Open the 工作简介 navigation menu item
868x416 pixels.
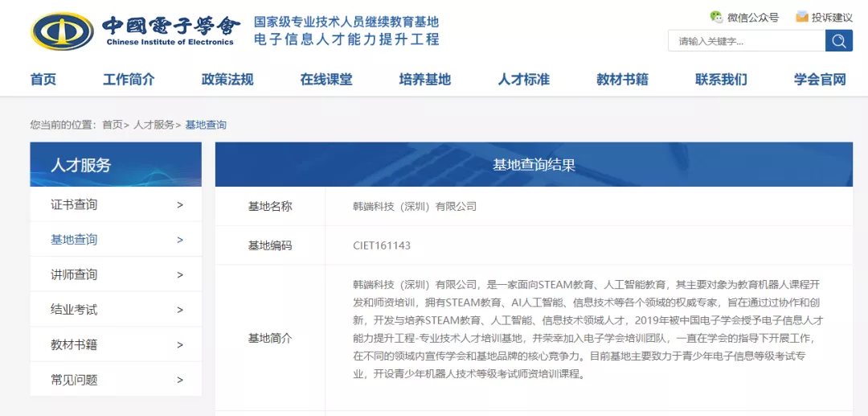click(x=129, y=79)
